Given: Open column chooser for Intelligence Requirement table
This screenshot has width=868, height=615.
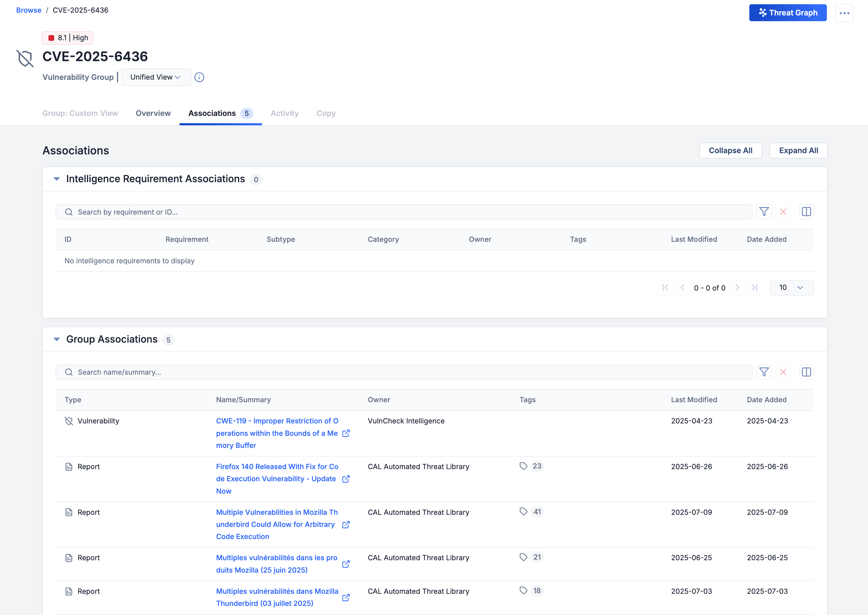Looking at the screenshot, I should point(806,212).
